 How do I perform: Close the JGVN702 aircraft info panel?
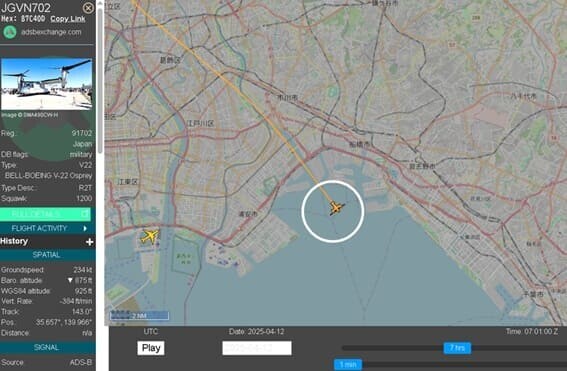tap(88, 8)
